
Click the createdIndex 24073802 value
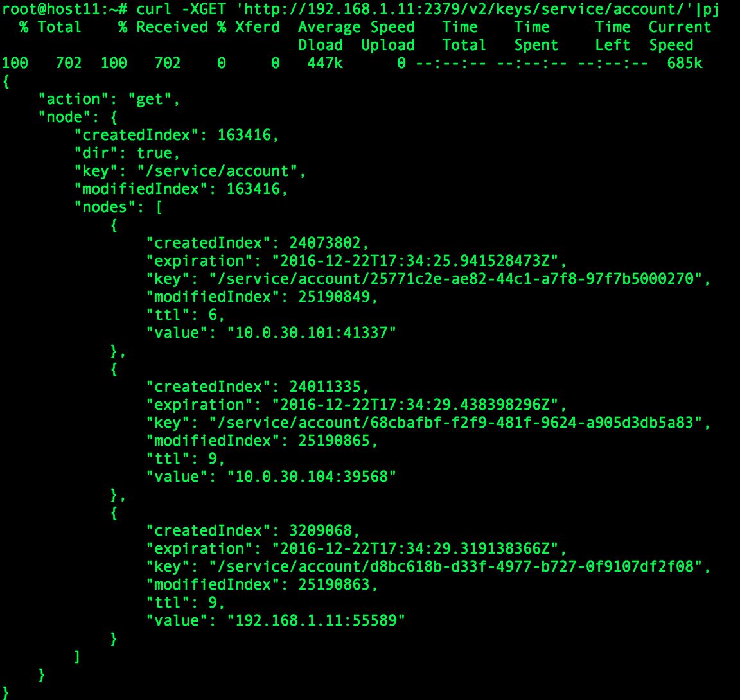tap(325, 243)
